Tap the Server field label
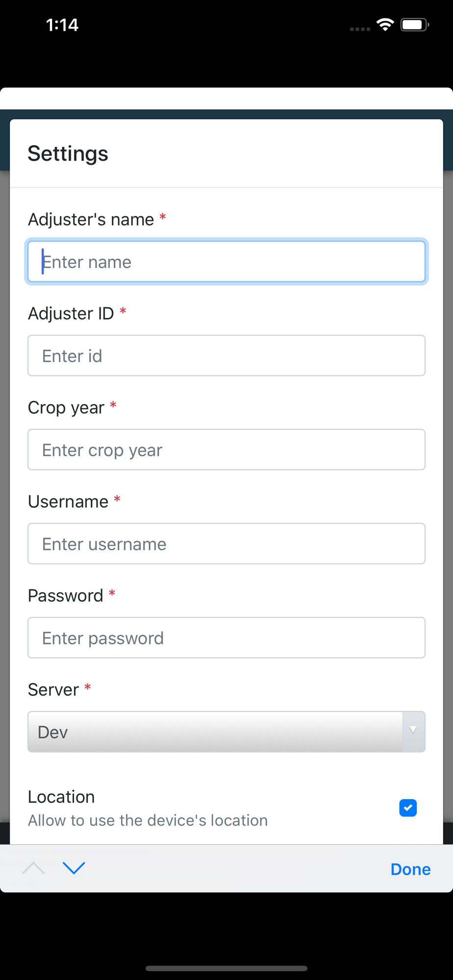This screenshot has width=453, height=980. tap(53, 690)
